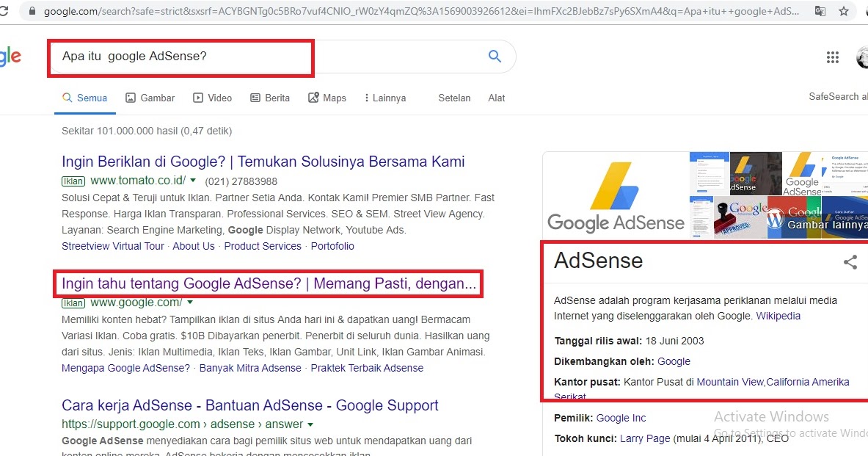Open the Larry Page link
The width and height of the screenshot is (868, 456).
[x=645, y=438]
